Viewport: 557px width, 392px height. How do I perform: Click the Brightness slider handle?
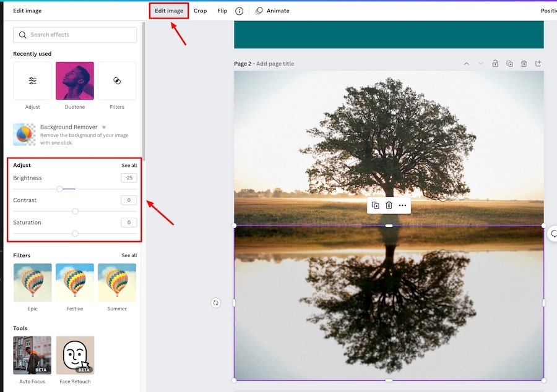(x=59, y=189)
